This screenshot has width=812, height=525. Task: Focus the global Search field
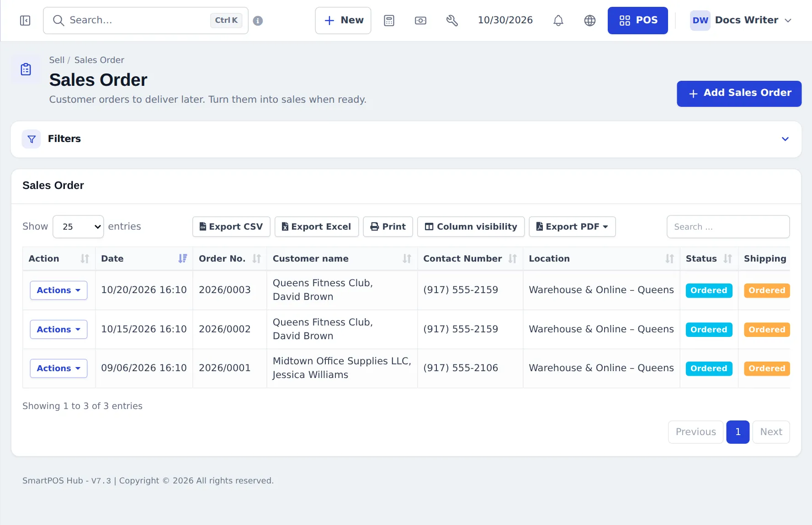146,21
